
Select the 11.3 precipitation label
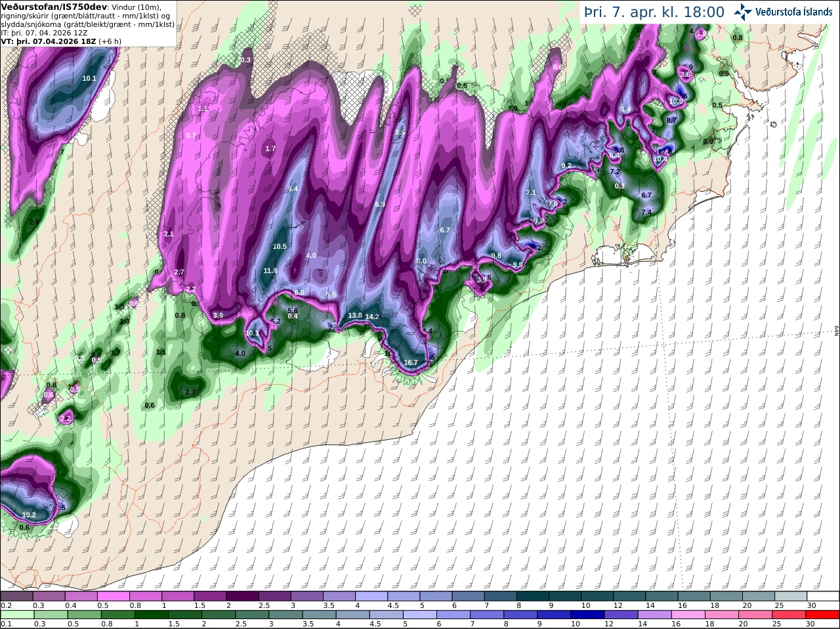pos(270,271)
